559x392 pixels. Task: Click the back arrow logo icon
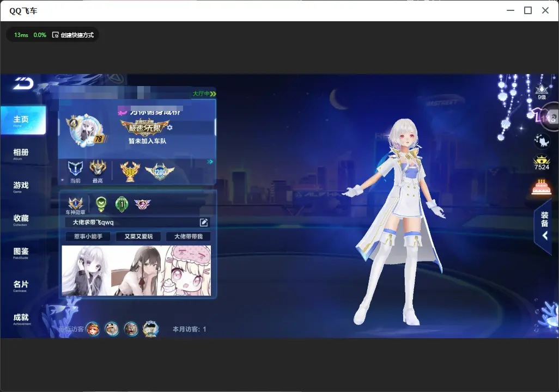(x=23, y=83)
